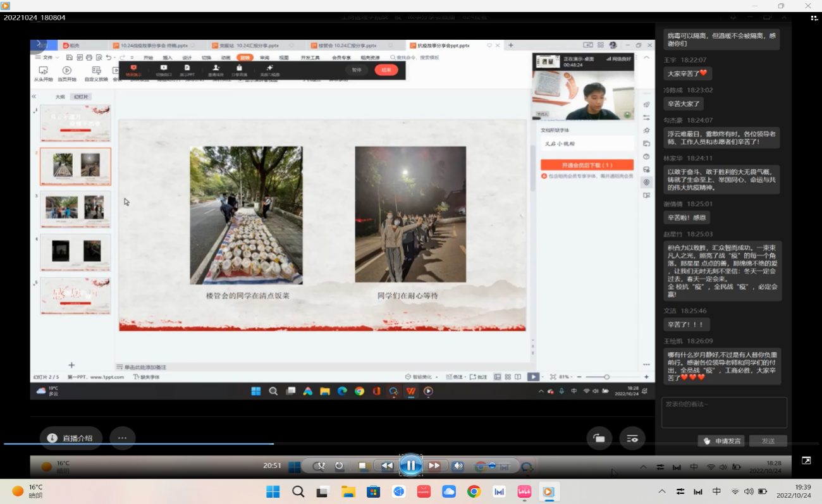The width and height of the screenshot is (822, 504).
Task: Click the 暂停 pause sharing button
Action: (x=357, y=70)
